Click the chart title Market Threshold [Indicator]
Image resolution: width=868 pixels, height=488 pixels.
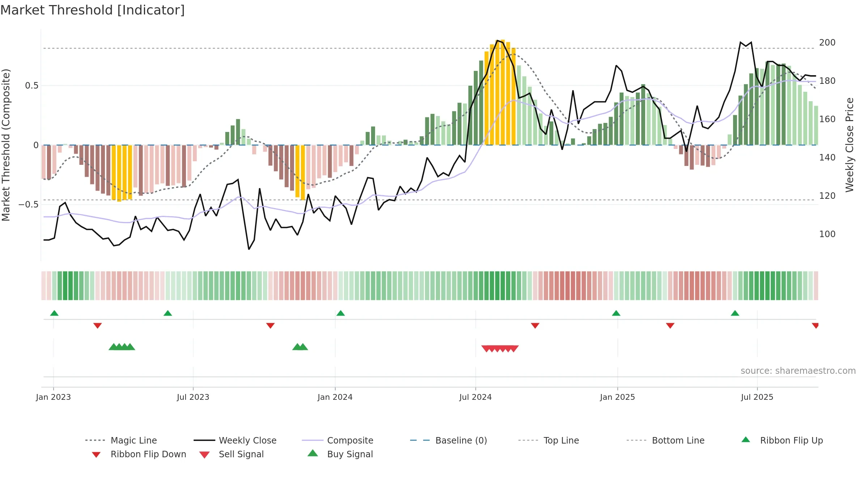(x=93, y=10)
